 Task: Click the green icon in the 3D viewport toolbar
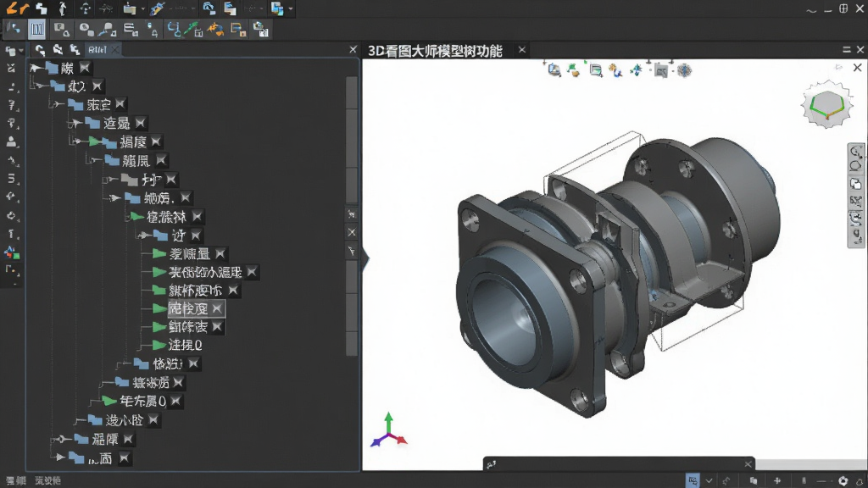pyautogui.click(x=574, y=70)
